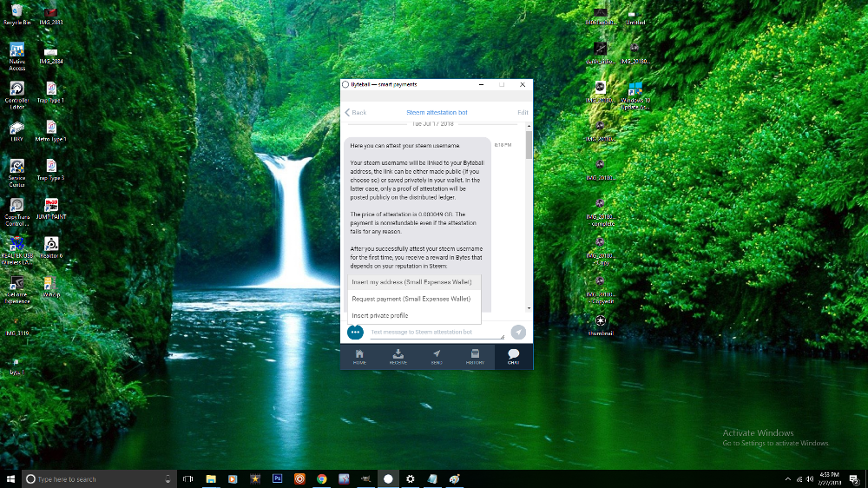Select the WinZip desktop icon

point(51,287)
